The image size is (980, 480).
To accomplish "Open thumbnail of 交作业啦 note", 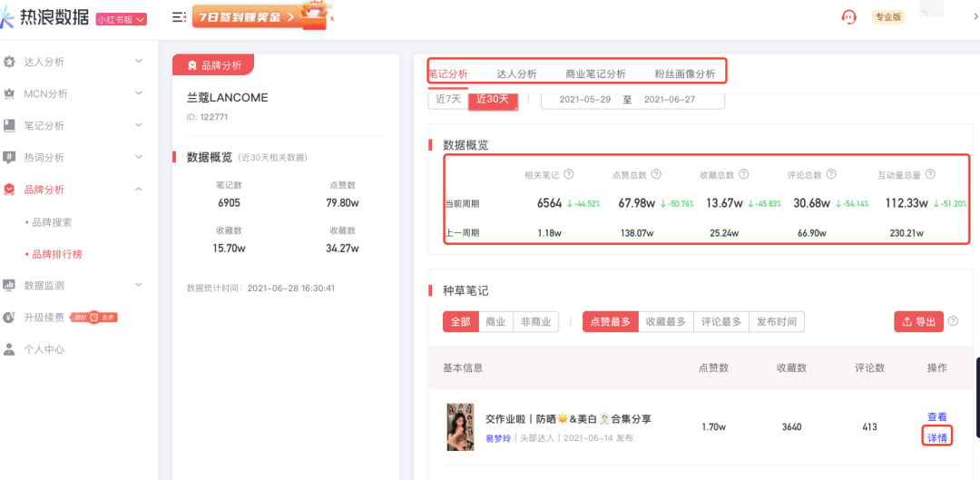I will 460,426.
